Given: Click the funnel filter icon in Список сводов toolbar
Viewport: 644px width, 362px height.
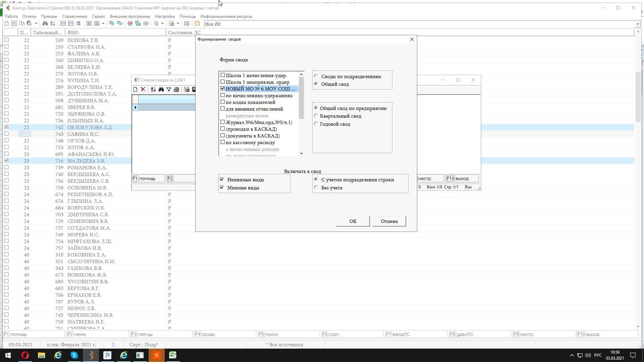Looking at the screenshot, I should [169, 89].
